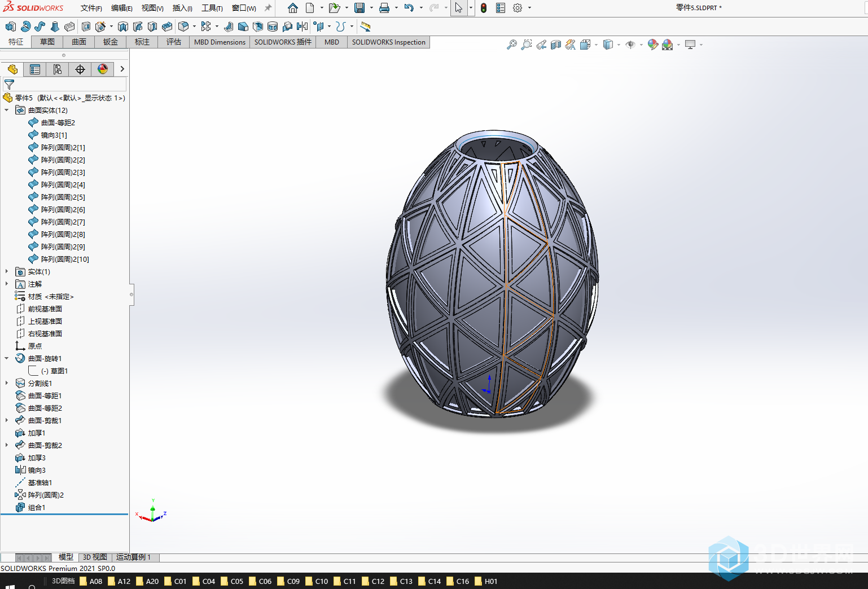Click Edit Appearance color ball icon

pos(653,45)
